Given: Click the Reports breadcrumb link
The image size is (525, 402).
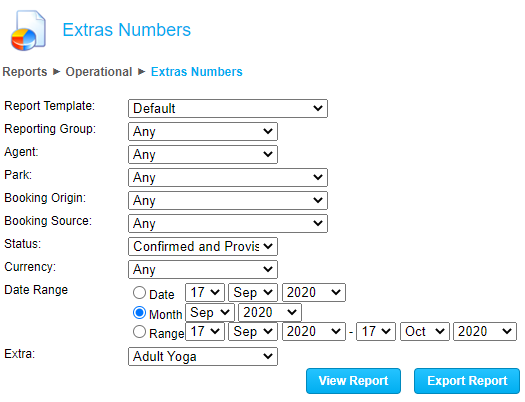Looking at the screenshot, I should tap(25, 72).
